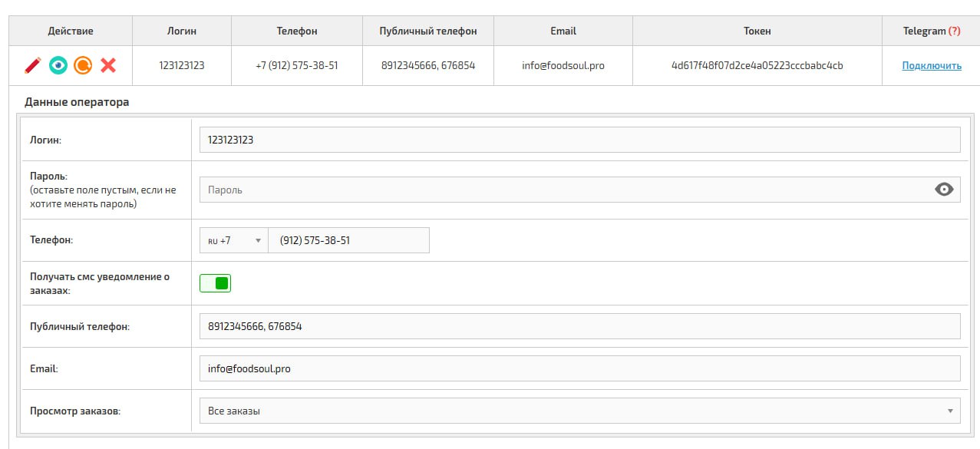This screenshot has height=449, width=980.
Task: Click into the Логин input field
Action: [579, 140]
